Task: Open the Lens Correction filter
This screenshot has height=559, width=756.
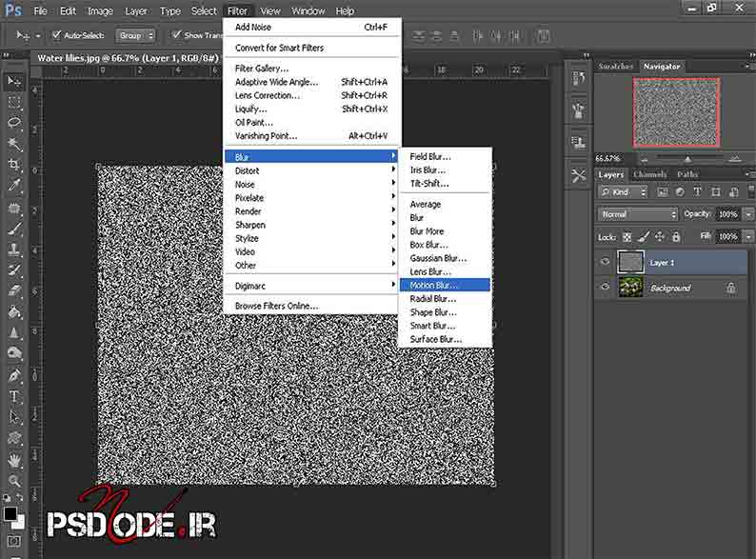Action: tap(311, 95)
